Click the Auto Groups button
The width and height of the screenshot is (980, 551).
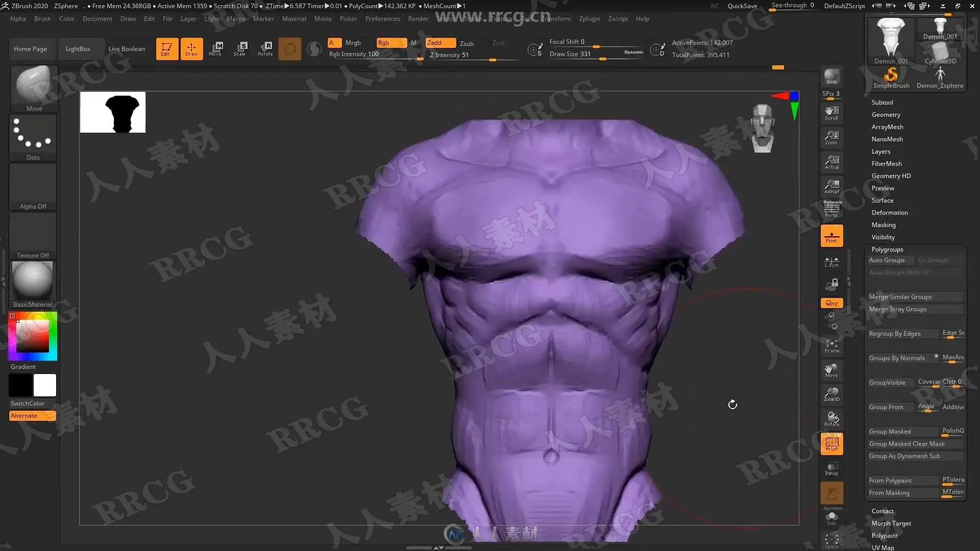(887, 260)
